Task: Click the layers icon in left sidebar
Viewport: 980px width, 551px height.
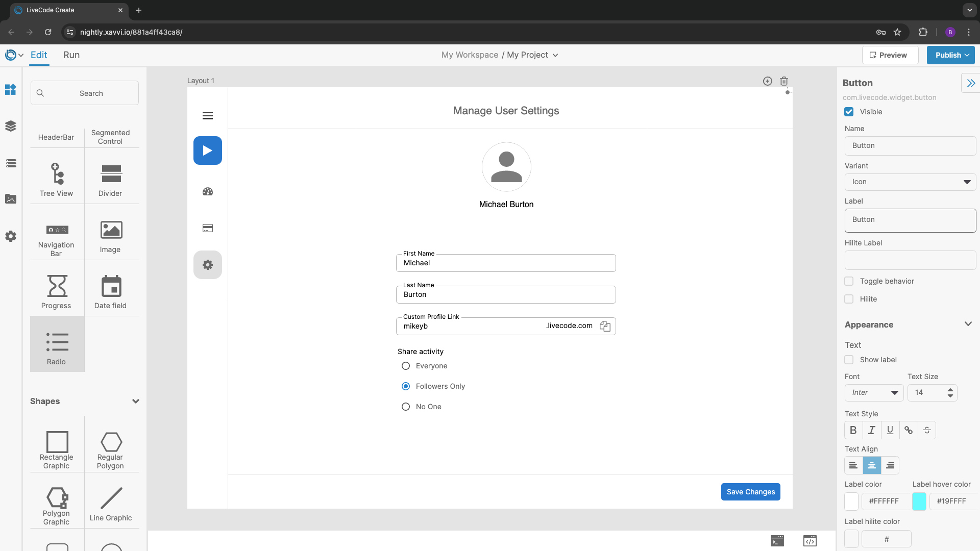Action: click(11, 126)
